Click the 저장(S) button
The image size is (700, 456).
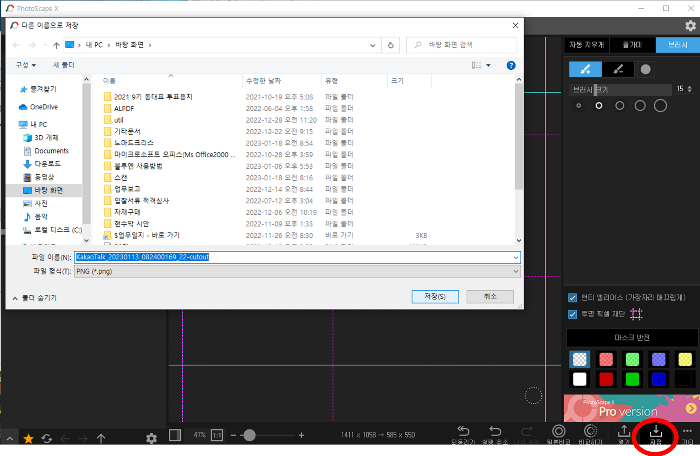tap(435, 297)
